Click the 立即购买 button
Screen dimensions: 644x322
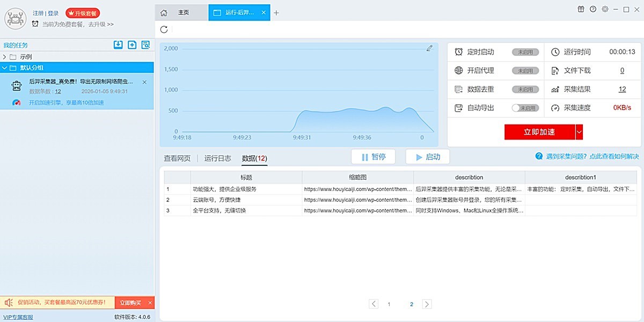(x=130, y=303)
